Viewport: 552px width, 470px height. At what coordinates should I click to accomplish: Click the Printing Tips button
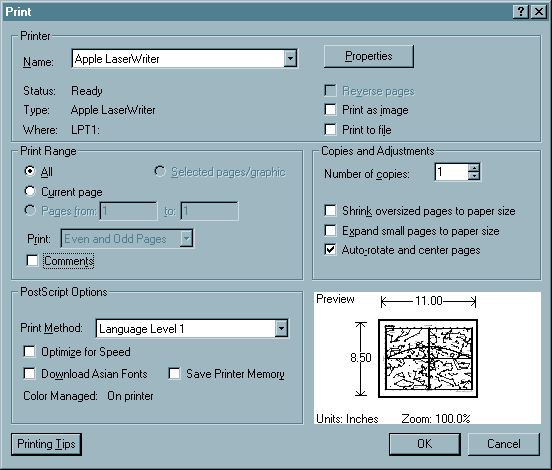(x=46, y=444)
